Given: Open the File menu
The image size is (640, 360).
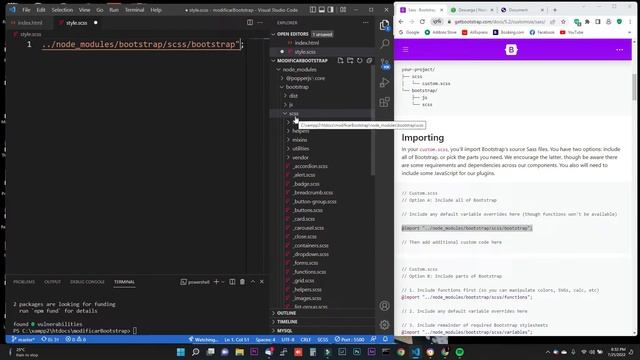Looking at the screenshot, I should pos(26,9).
